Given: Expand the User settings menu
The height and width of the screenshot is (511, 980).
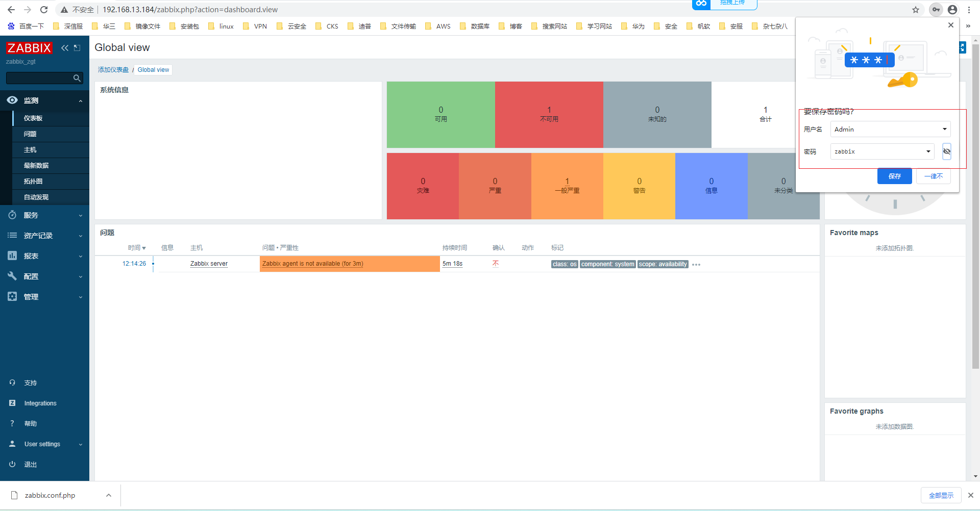Looking at the screenshot, I should [44, 444].
